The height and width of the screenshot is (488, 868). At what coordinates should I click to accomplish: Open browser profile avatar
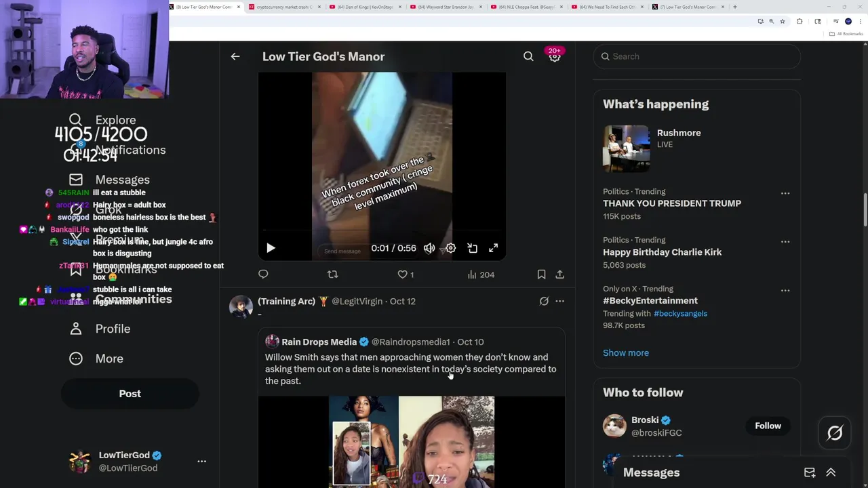tap(848, 21)
